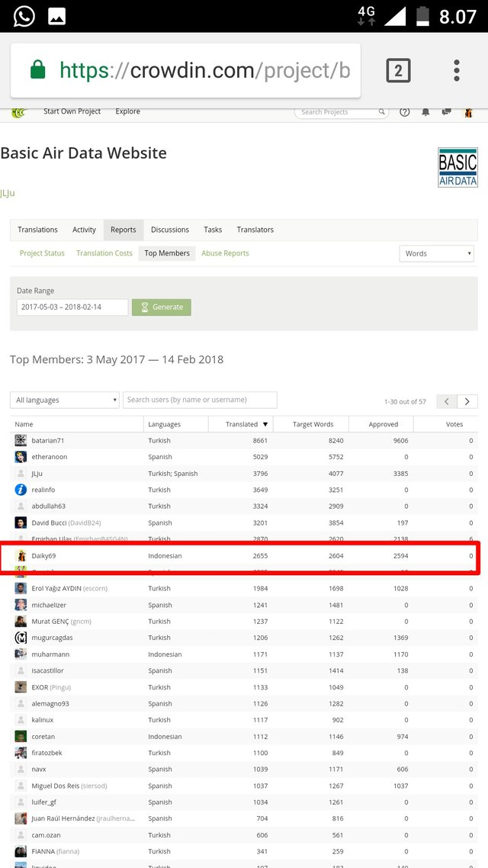Viewport: 488px width, 868px height.
Task: Click the Basic Air Data project logo
Action: coord(457,168)
